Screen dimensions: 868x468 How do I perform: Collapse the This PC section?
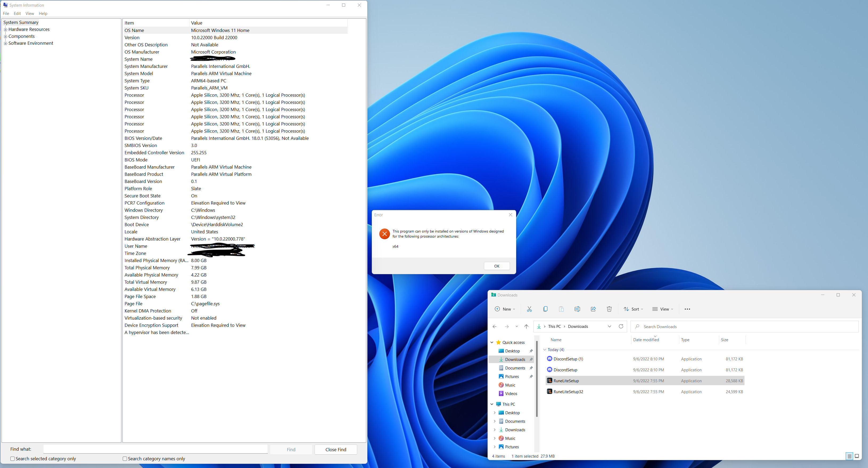(492, 404)
